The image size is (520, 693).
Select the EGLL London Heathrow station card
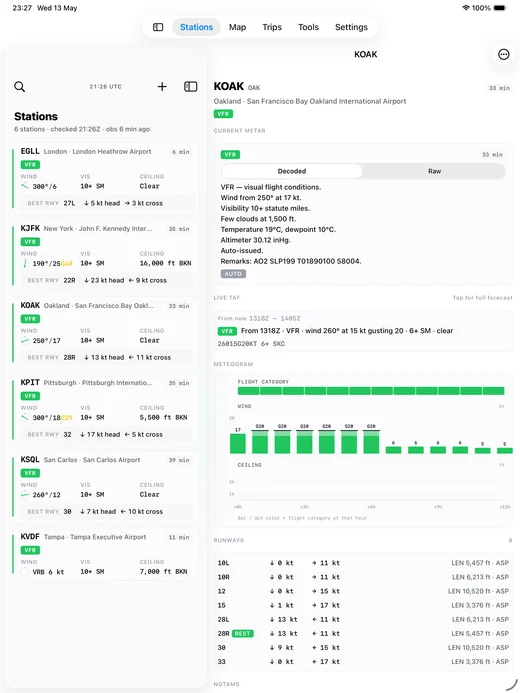(x=105, y=179)
